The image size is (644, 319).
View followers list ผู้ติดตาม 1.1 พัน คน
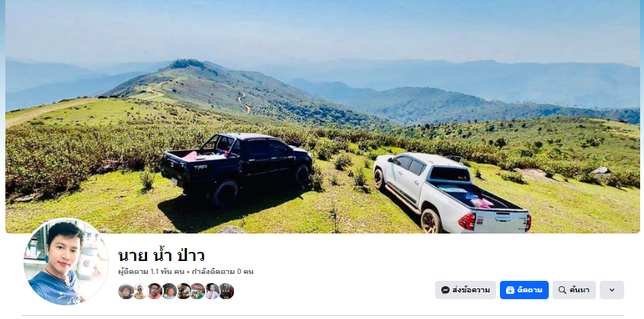tap(152, 272)
